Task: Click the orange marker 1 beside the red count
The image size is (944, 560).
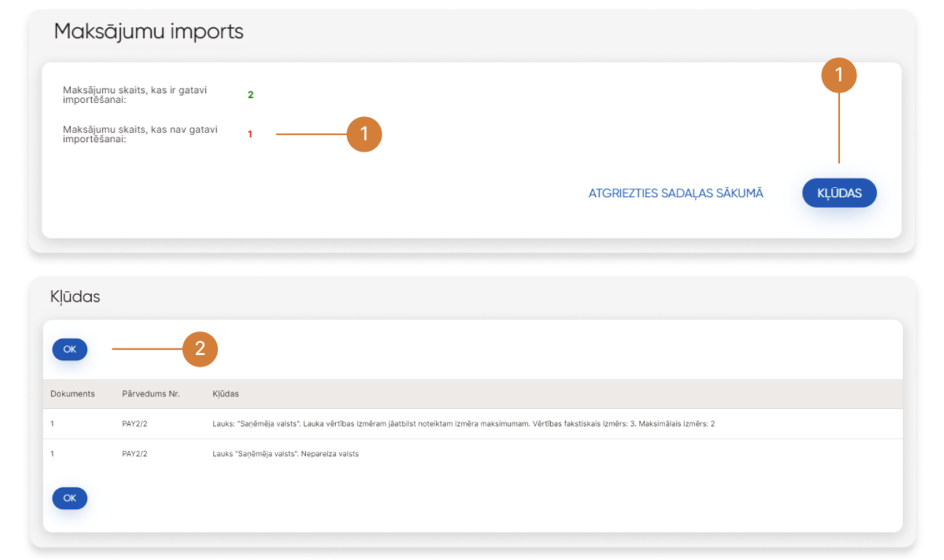Action: (x=364, y=134)
